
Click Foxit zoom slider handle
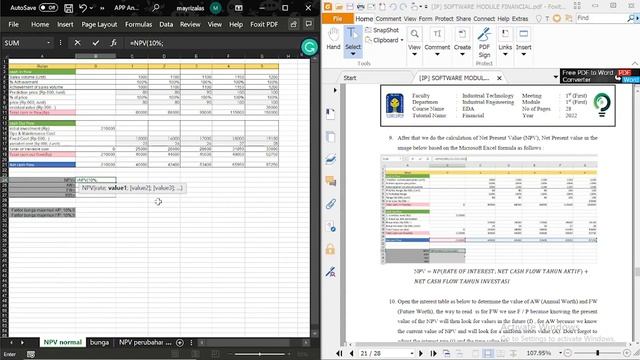[598, 353]
